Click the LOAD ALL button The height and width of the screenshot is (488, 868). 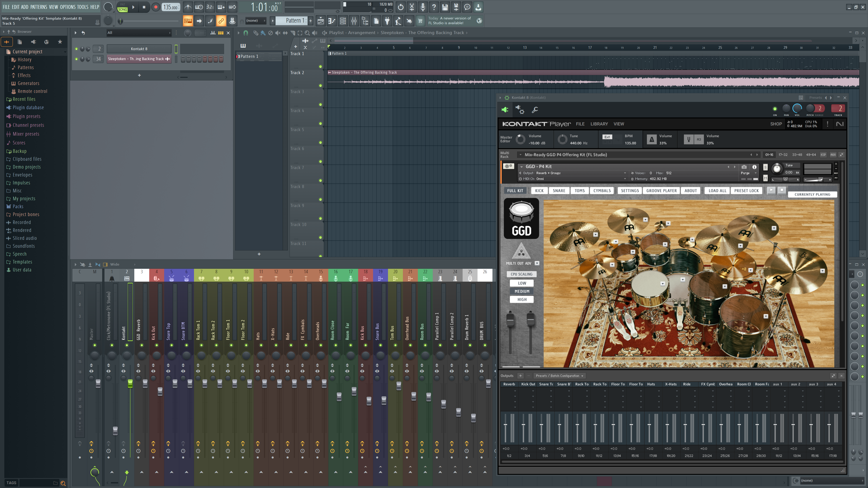(x=717, y=190)
